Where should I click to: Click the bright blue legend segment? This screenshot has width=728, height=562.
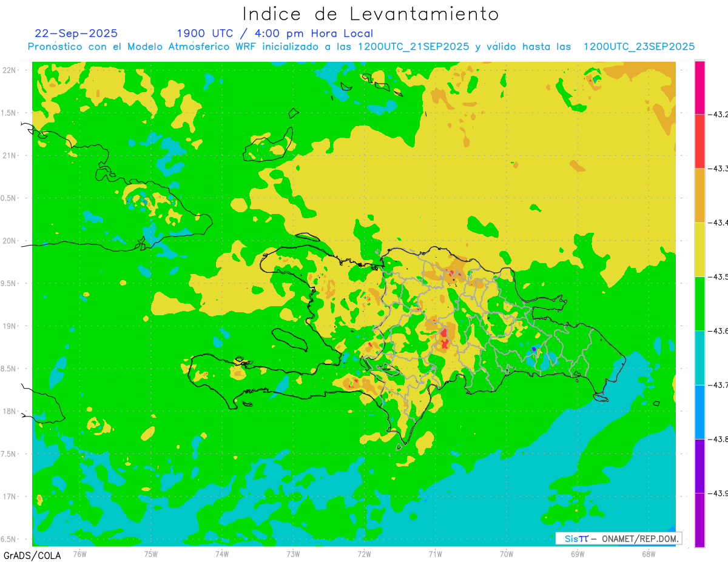point(699,412)
